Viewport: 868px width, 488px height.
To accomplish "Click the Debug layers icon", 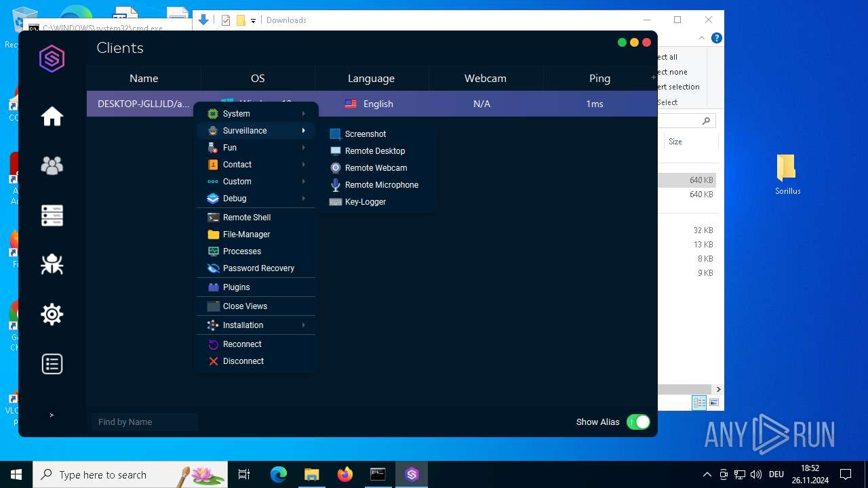I will pyautogui.click(x=213, y=199).
